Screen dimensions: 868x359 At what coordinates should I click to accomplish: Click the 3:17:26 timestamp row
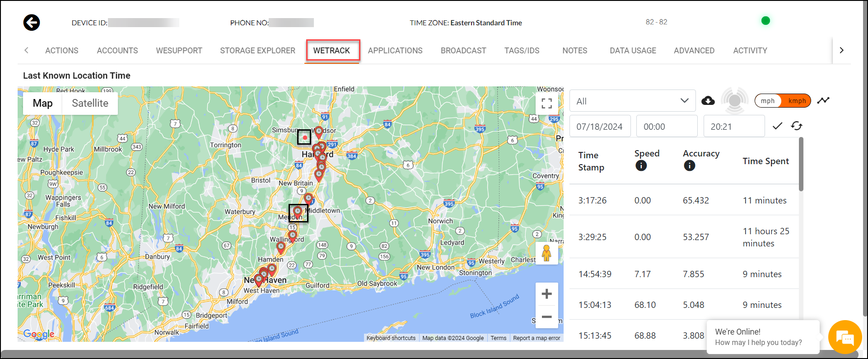684,200
